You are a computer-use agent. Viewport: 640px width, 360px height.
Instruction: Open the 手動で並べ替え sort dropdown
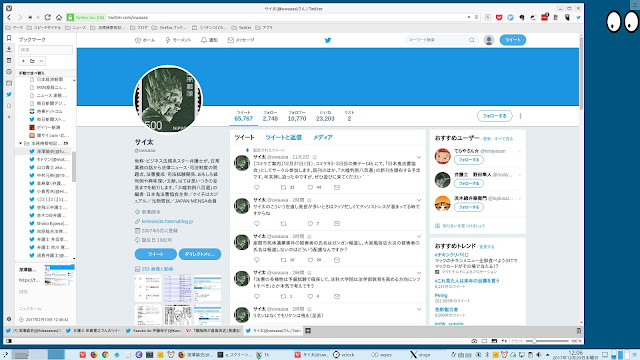point(46,73)
